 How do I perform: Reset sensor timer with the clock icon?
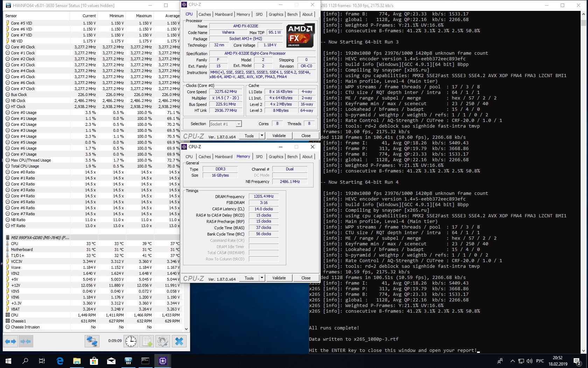tap(131, 341)
